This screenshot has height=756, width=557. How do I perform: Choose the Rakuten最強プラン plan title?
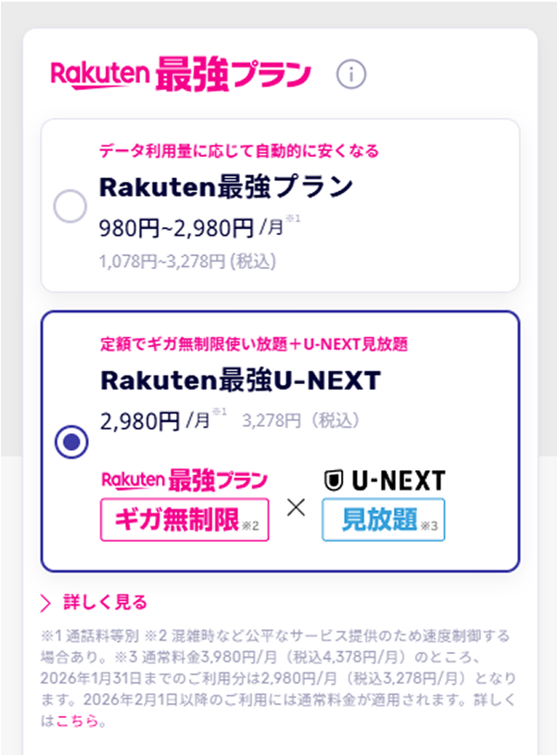[226, 188]
